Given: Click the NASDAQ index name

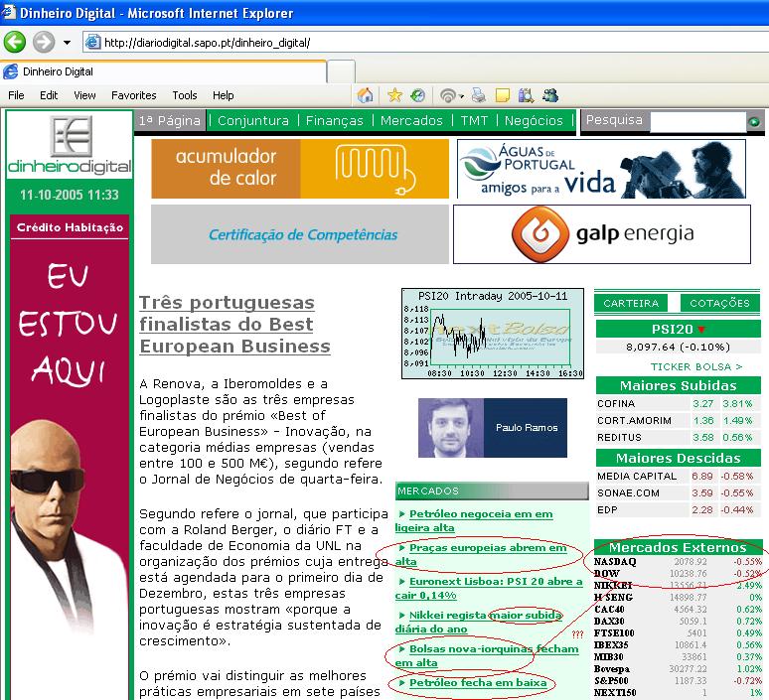Looking at the screenshot, I should [615, 562].
